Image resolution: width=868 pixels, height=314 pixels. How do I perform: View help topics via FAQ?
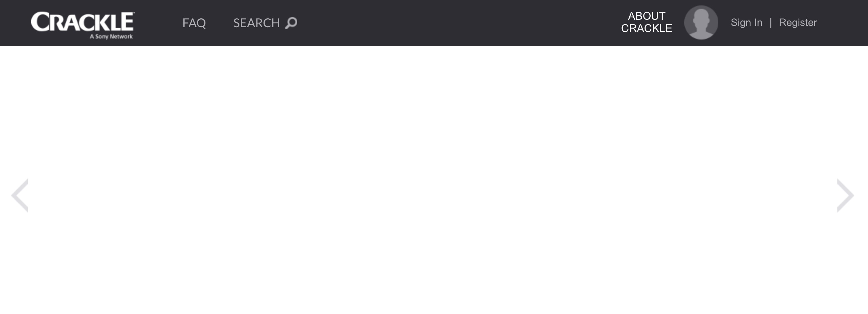click(x=194, y=23)
